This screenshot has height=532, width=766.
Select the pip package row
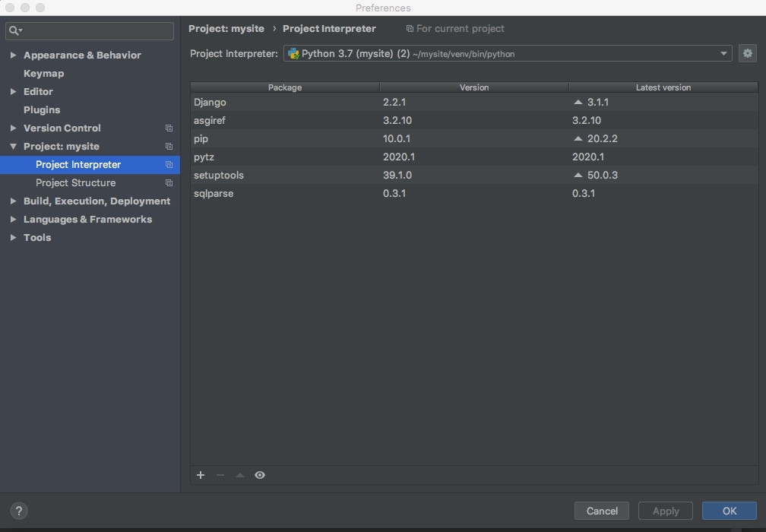(x=474, y=139)
